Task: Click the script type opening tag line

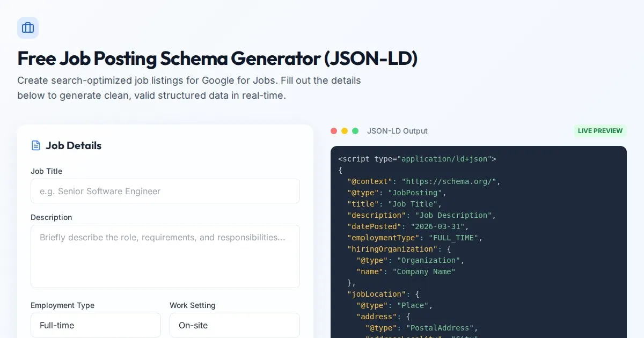Action: 417,159
